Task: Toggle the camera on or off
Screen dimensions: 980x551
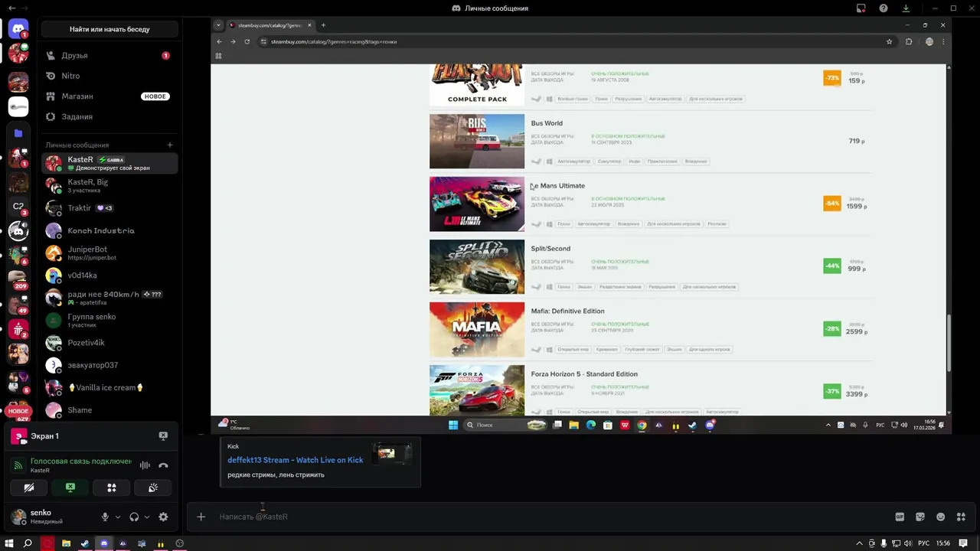Action: point(29,487)
